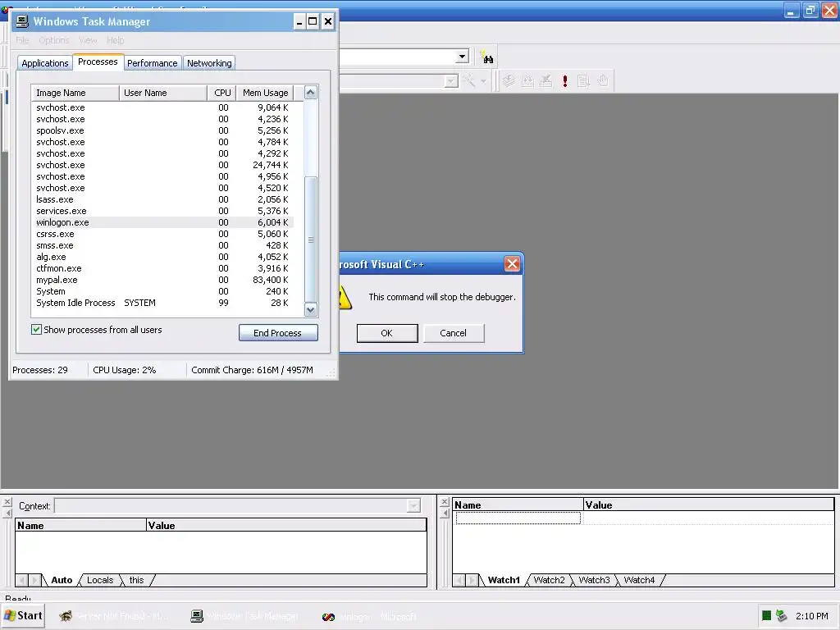Screen dimensions: 840x630
Task: Click the process list scrollbar thumb
Action: [x=311, y=240]
